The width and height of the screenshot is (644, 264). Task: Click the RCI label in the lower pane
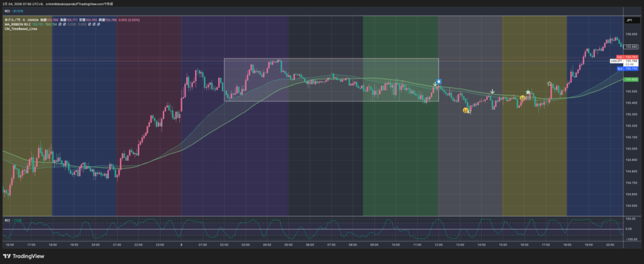7,220
